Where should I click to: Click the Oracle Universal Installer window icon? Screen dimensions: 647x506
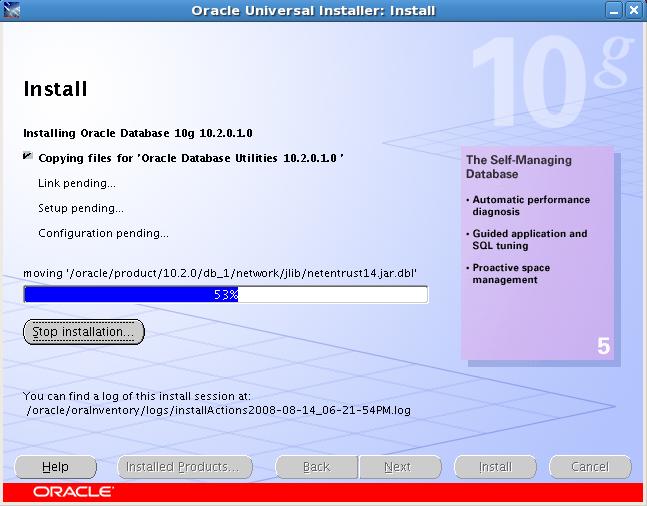click(12, 10)
